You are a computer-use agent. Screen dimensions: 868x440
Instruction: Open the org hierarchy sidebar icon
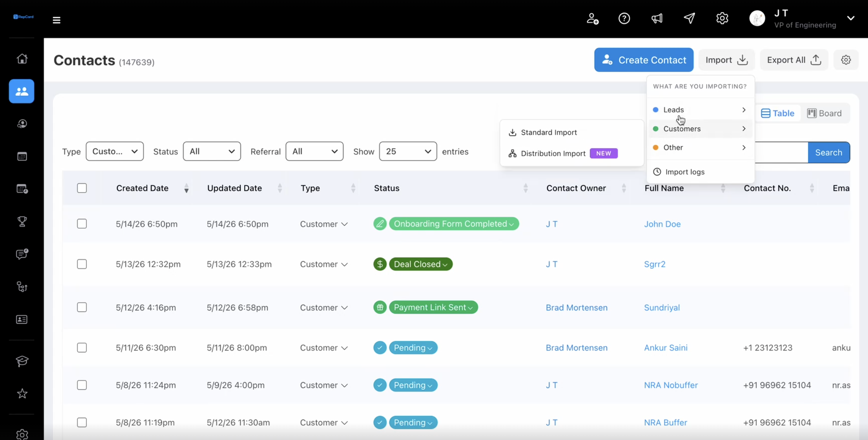point(22,287)
